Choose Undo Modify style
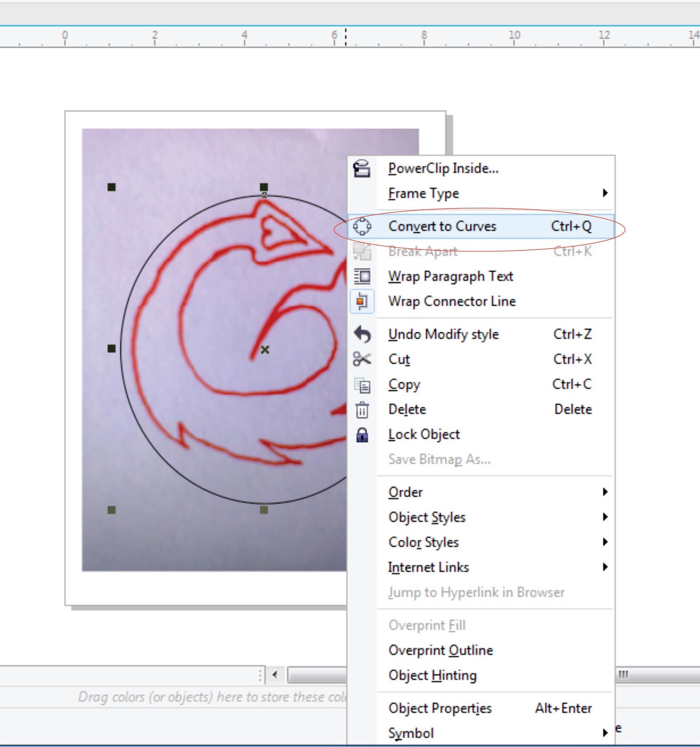This screenshot has width=700, height=747. pyautogui.click(x=481, y=334)
